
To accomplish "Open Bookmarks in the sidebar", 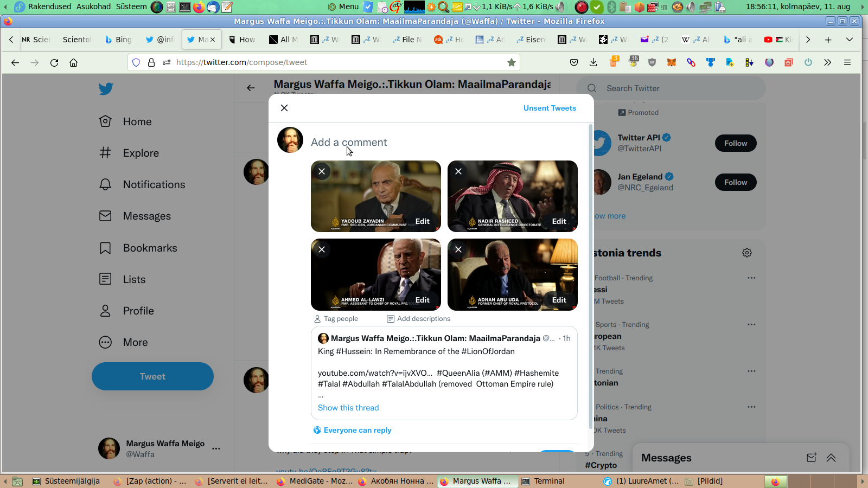I will pos(138,248).
